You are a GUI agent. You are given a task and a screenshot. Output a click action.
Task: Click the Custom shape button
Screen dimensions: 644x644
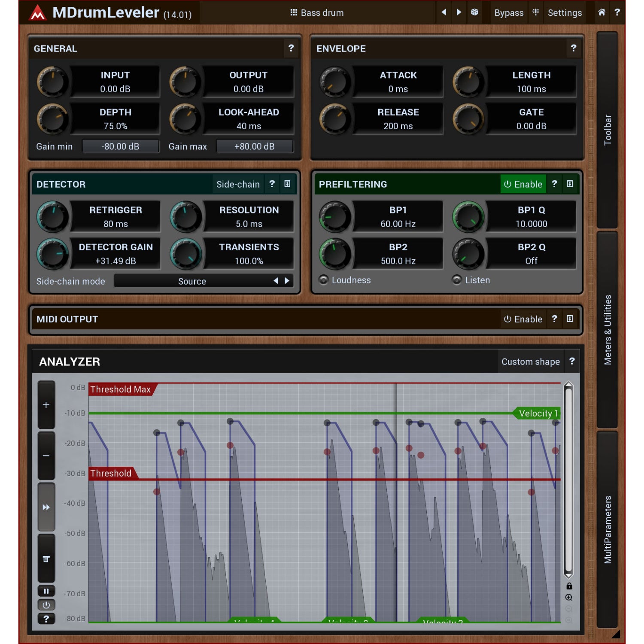point(531,361)
